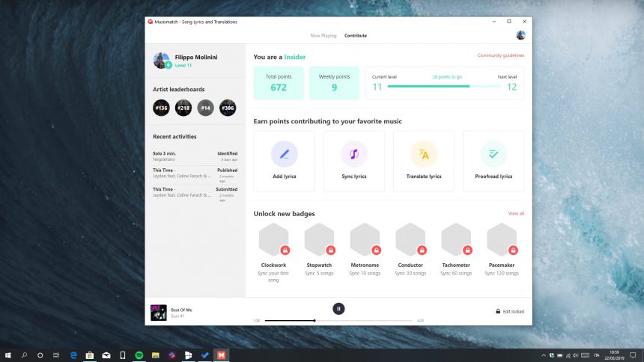
Task: Click the Add lyrics label
Action: 285,177
